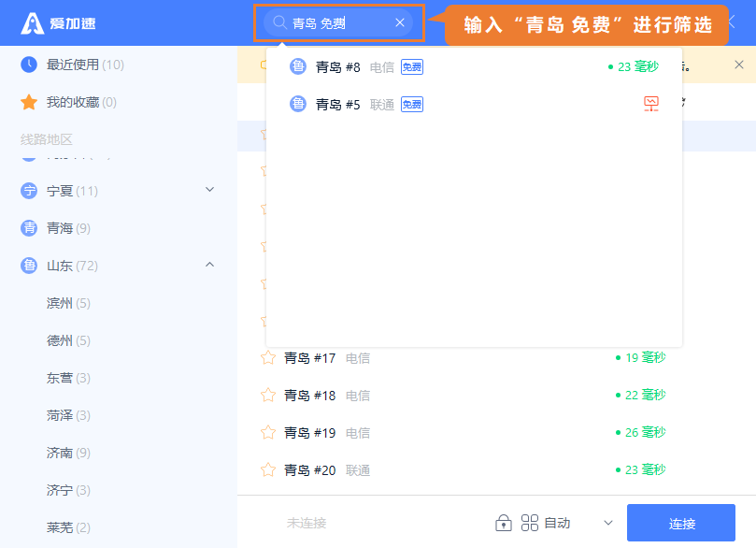Collapse 山东 with the up chevron
This screenshot has width=756, height=548.
[209, 265]
